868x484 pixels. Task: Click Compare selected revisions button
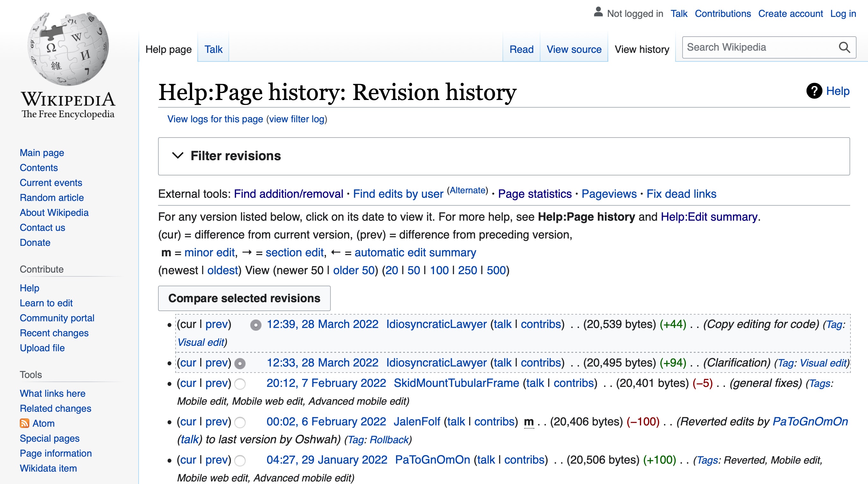click(x=244, y=298)
